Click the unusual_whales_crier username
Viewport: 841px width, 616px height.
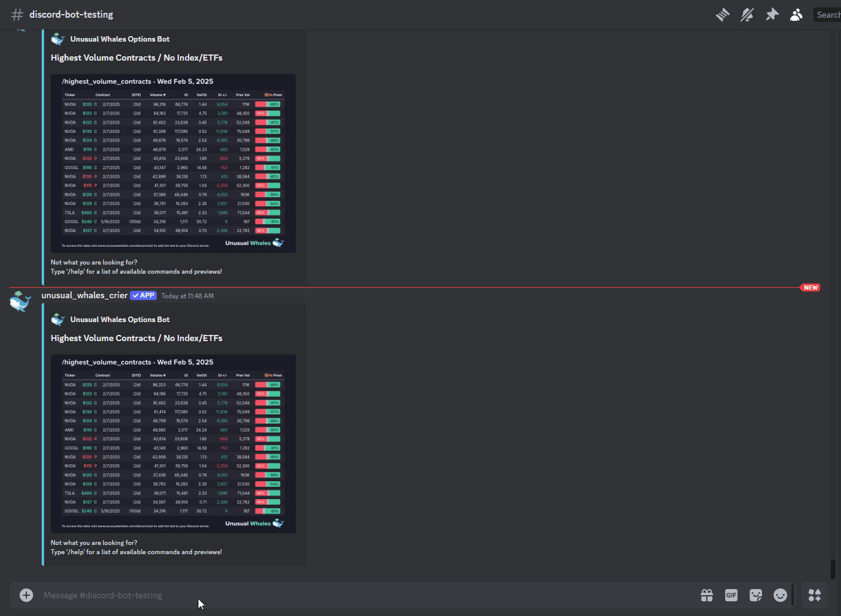(x=85, y=295)
